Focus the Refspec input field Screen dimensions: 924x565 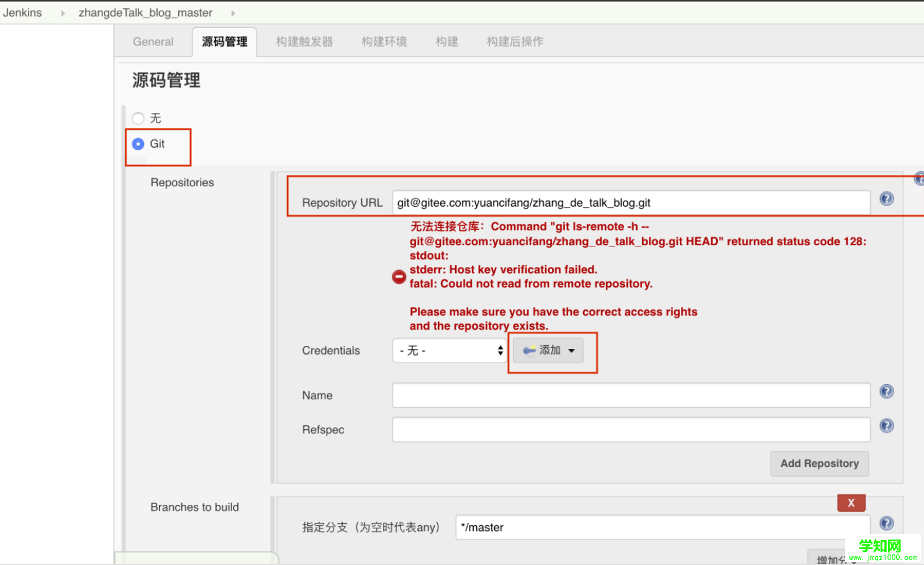[x=631, y=430]
